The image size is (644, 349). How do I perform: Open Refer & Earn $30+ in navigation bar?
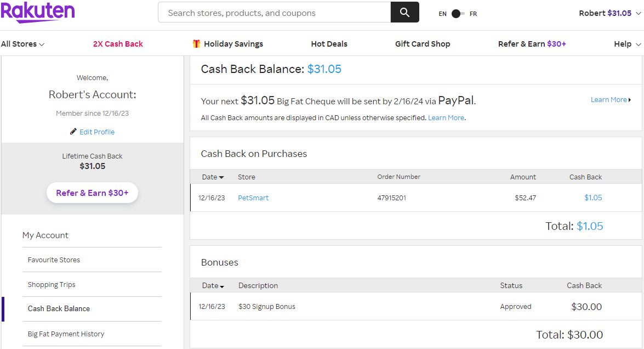tap(532, 44)
